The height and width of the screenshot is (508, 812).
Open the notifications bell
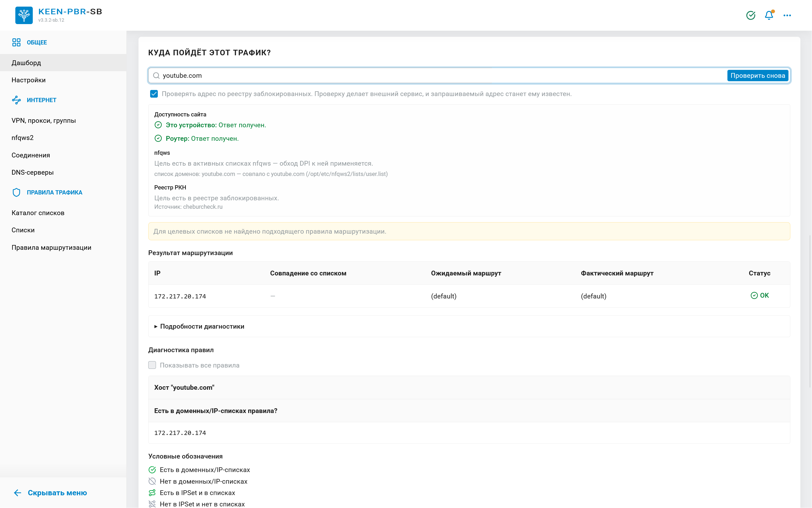pos(769,15)
